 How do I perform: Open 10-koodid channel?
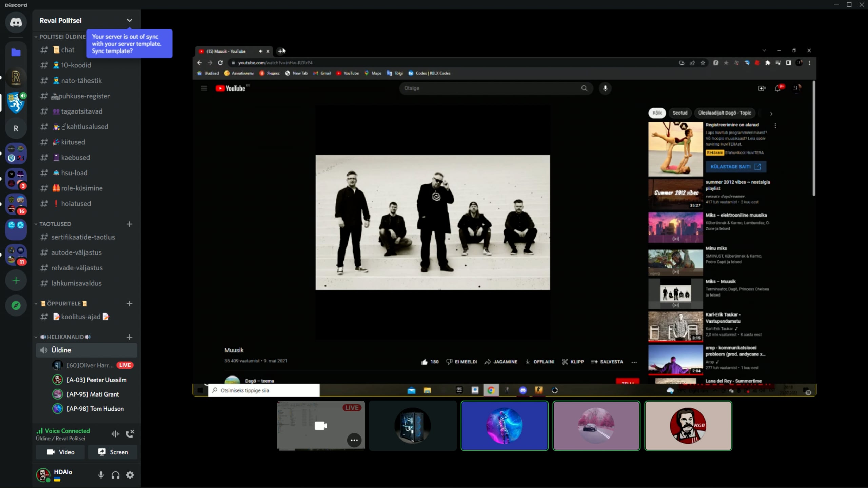click(x=86, y=65)
